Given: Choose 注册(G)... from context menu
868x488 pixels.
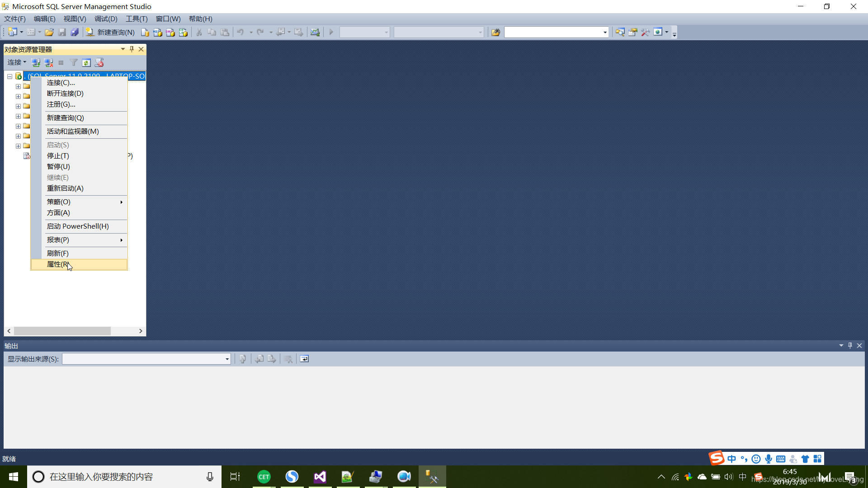Looking at the screenshot, I should coord(79,104).
